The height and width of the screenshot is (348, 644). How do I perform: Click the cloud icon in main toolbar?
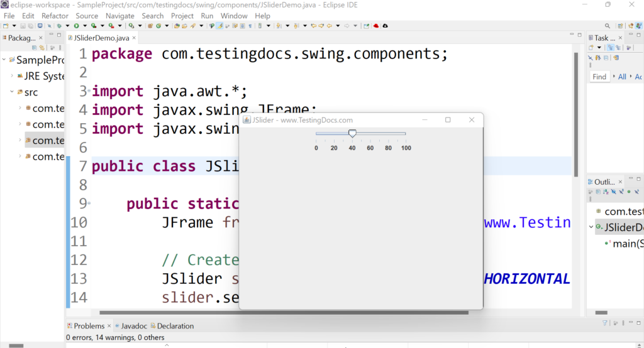(x=386, y=26)
